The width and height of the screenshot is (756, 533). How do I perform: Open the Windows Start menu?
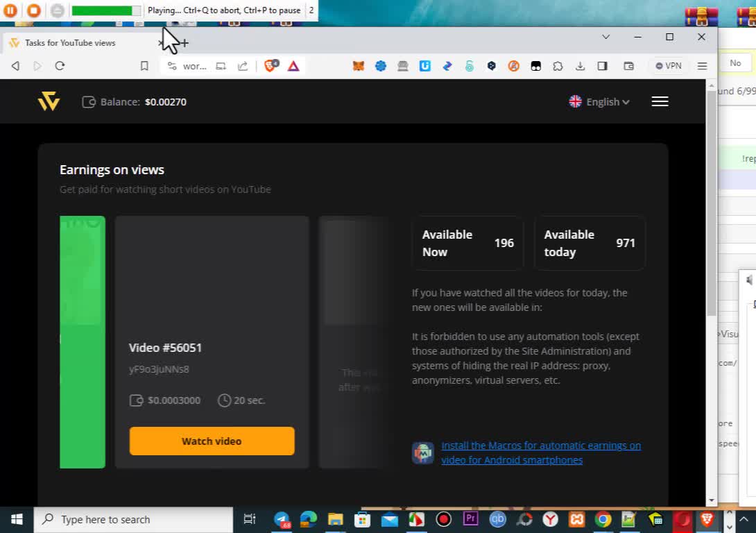[17, 520]
